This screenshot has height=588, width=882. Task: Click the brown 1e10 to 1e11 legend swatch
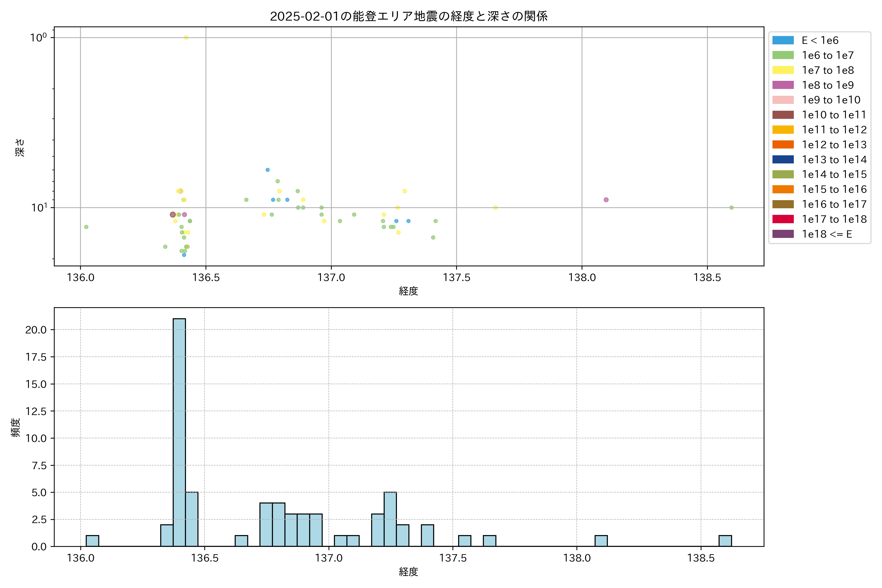coord(783,115)
